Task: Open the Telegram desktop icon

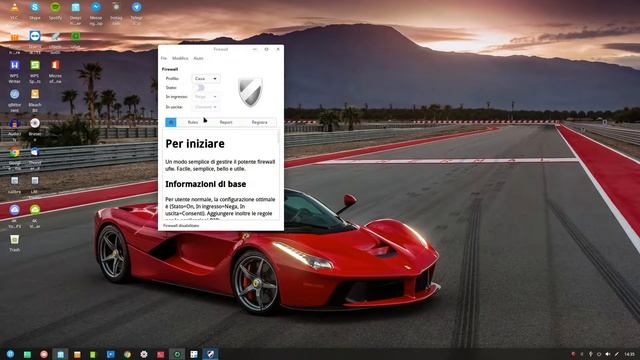Action: (136, 7)
